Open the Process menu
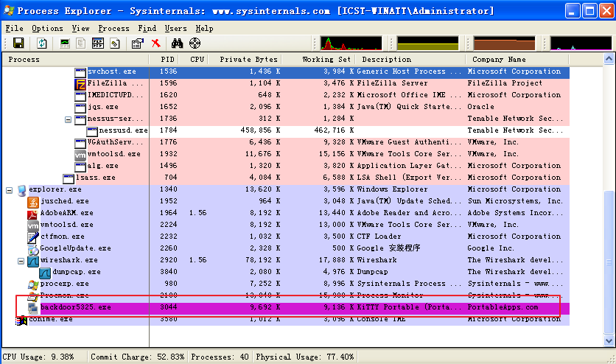Screen dimensions: 616x364 pos(113,28)
